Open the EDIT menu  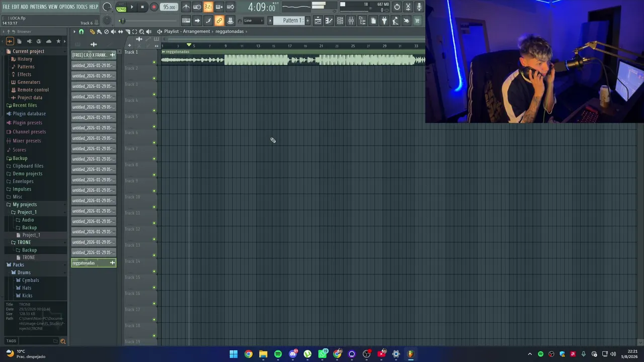click(x=16, y=7)
